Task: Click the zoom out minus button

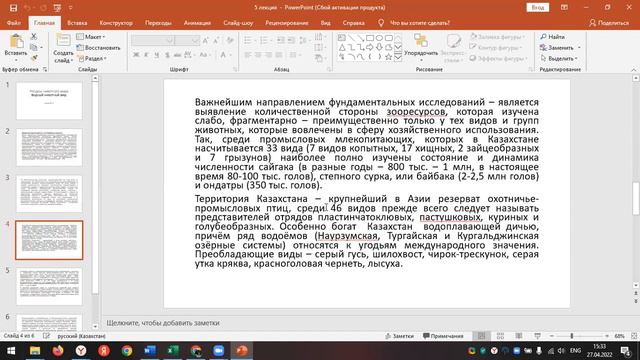Action: 552,336
